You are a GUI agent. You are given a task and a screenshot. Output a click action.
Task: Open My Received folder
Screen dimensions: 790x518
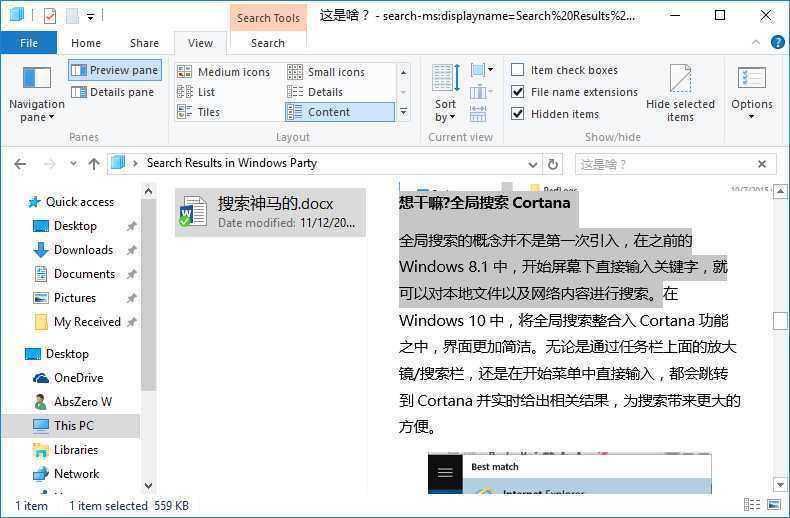pos(87,322)
